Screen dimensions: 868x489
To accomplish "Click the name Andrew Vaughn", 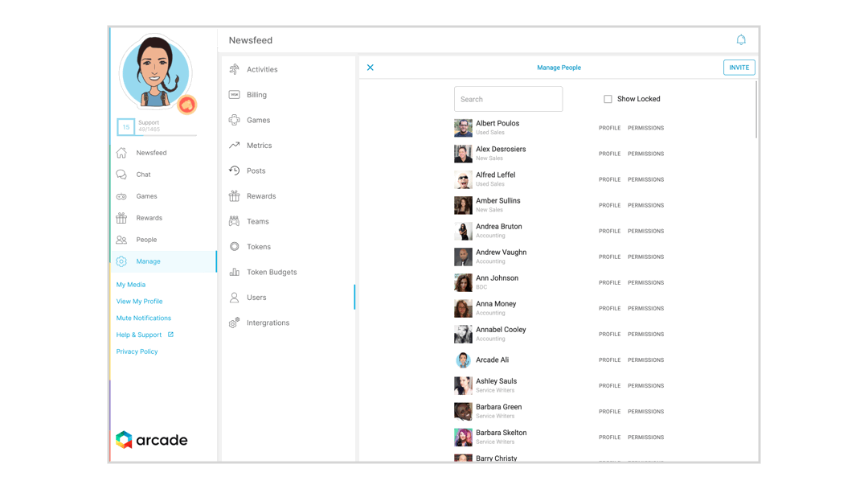I will coord(501,252).
